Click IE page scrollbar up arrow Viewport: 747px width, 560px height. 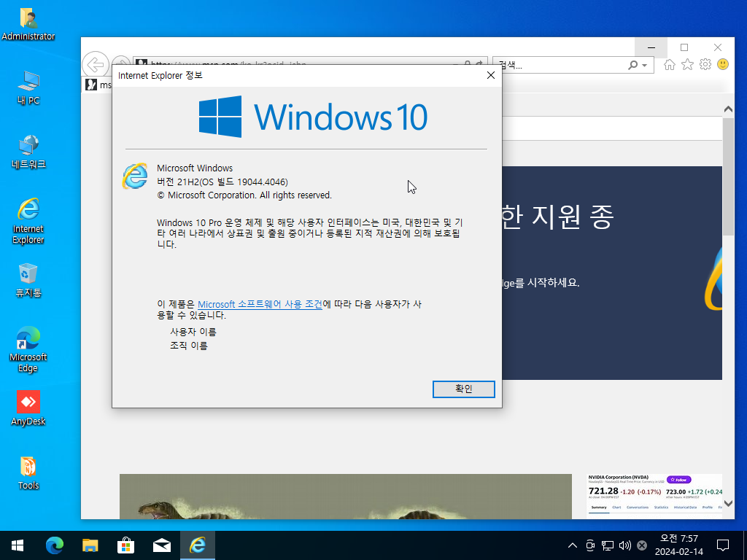[728, 109]
